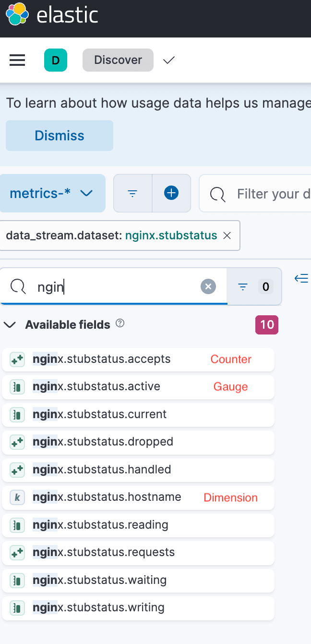Click the Available fields help icon
Screen dimensions: 311x644
(x=120, y=324)
